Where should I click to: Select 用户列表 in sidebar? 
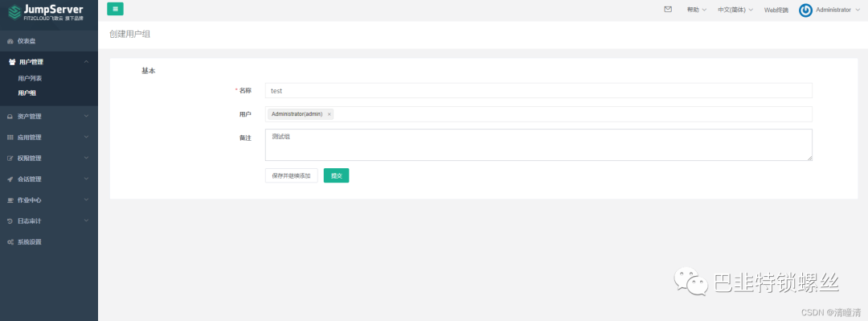click(30, 79)
